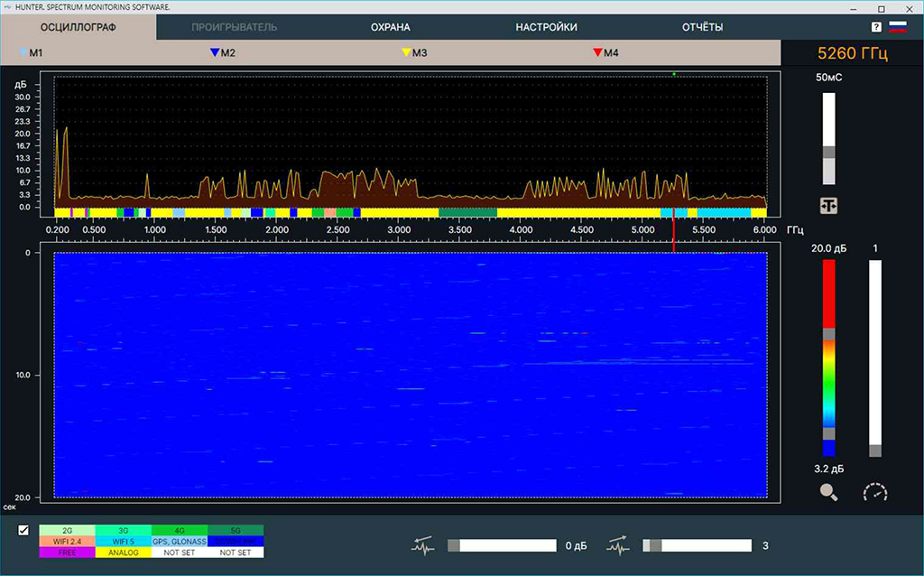Image resolution: width=924 pixels, height=576 pixels.
Task: Adjust the horizontal slider valued 3
Action: (x=698, y=546)
